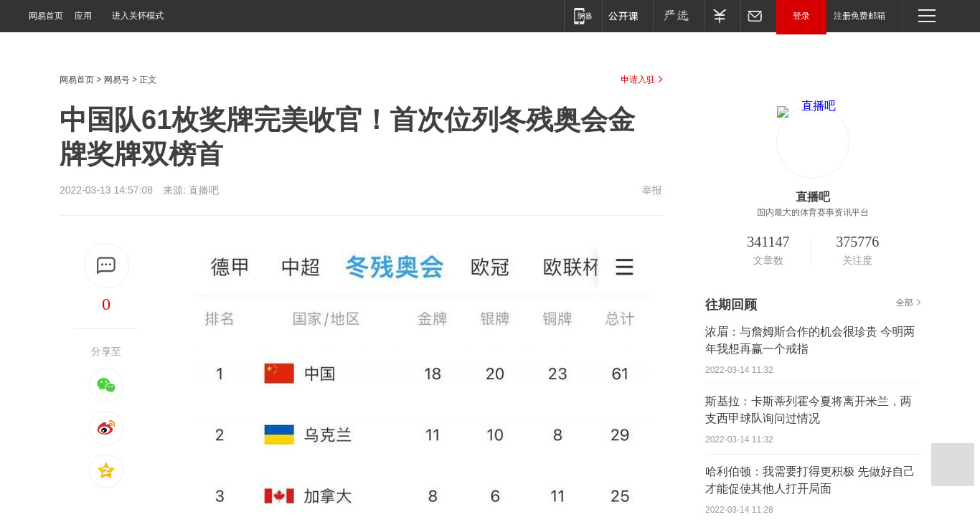This screenshot has width=980, height=522.
Task: Click the 加拿大 row in medal table
Action: (x=423, y=495)
